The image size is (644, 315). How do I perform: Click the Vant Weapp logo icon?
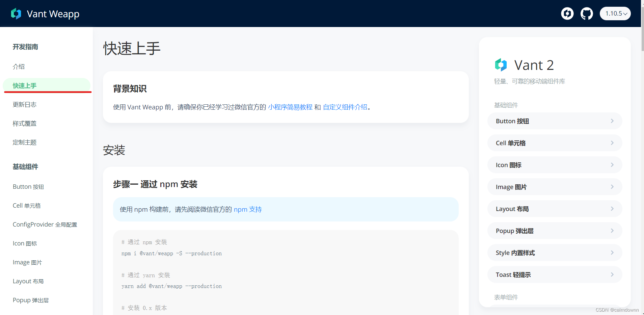(x=16, y=14)
